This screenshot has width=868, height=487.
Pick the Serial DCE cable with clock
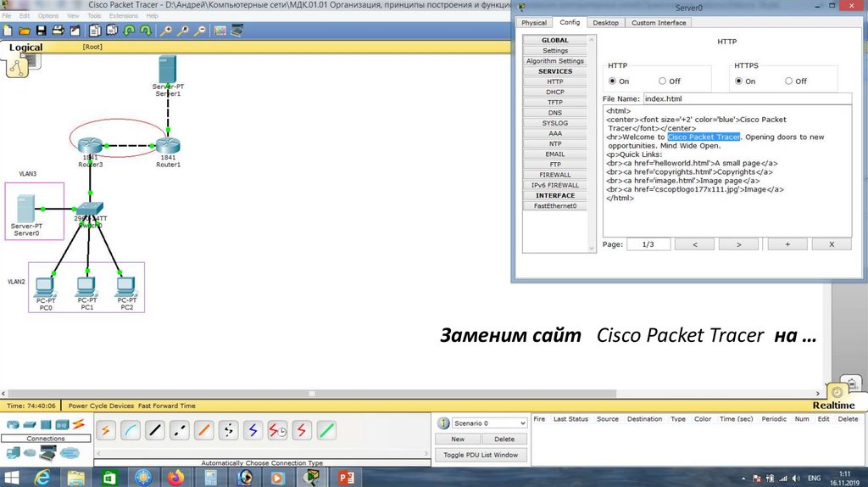pyautogui.click(x=277, y=430)
